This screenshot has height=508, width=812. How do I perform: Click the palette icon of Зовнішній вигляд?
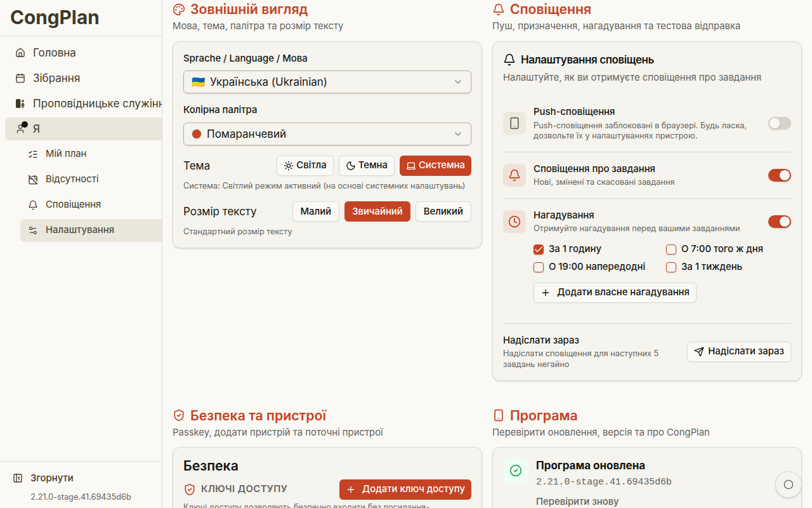point(178,10)
